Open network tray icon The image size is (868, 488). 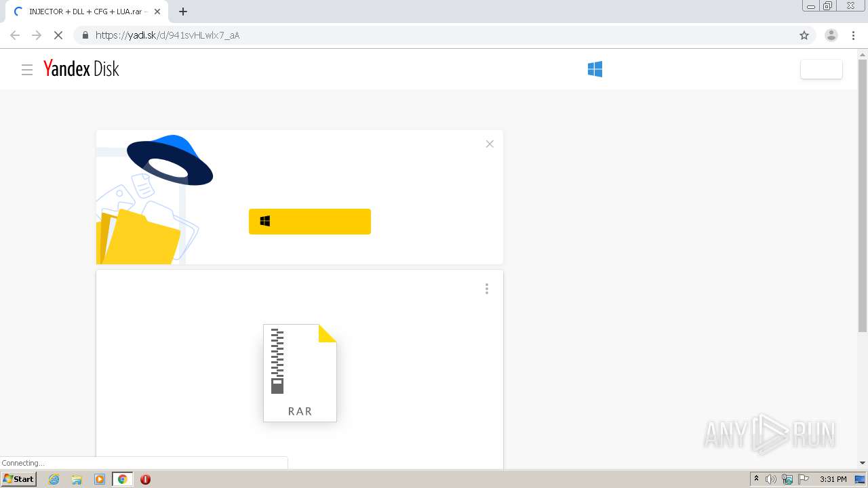tap(787, 479)
